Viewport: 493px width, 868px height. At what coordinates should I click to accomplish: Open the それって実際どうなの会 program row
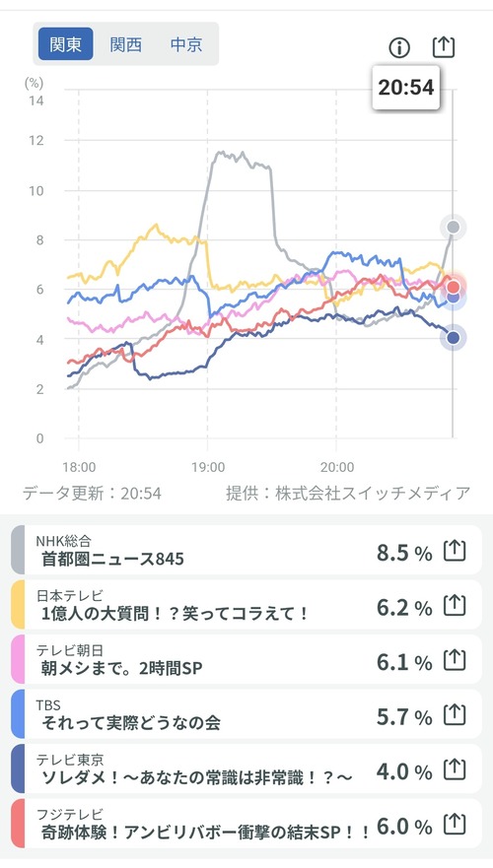coord(246,714)
